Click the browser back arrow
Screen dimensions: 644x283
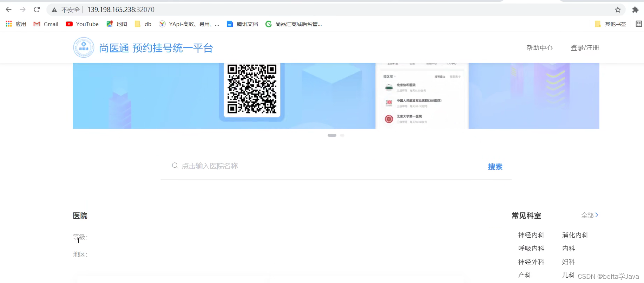tap(9, 9)
